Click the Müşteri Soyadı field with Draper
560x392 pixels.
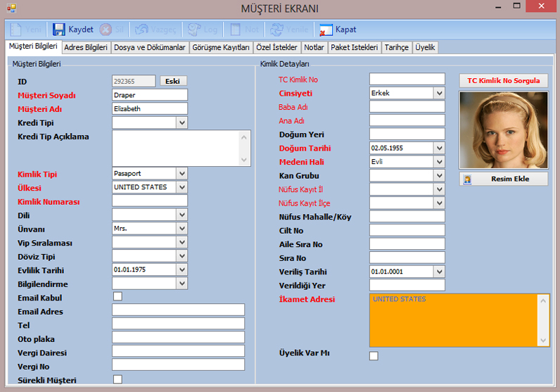(x=150, y=95)
